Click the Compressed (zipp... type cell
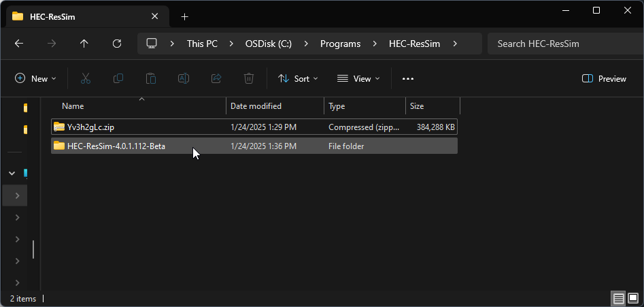The height and width of the screenshot is (307, 644). tap(363, 127)
